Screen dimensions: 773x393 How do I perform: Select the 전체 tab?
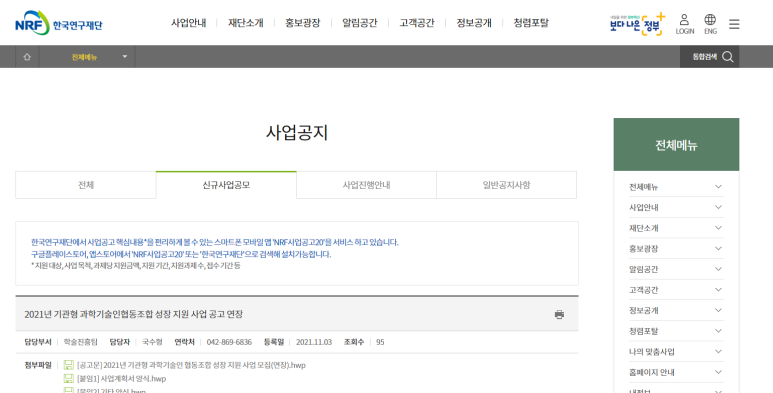point(86,185)
